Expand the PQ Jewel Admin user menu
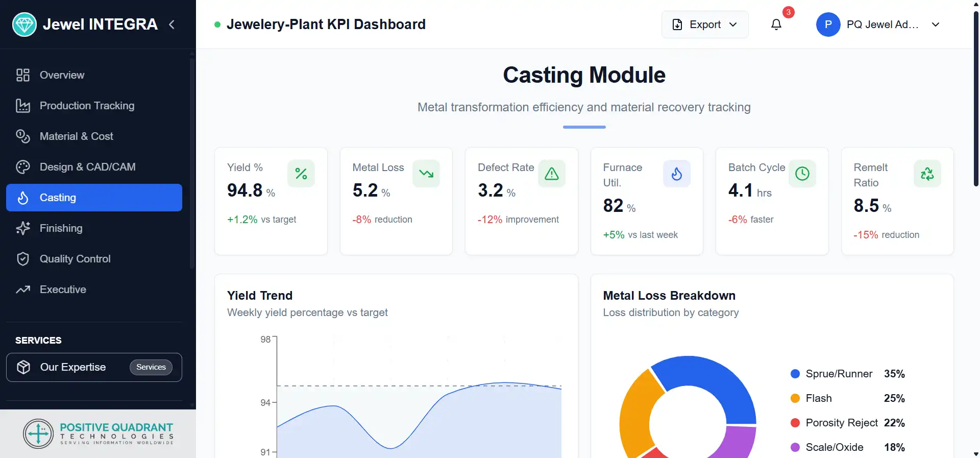The height and width of the screenshot is (458, 980). tap(878, 25)
